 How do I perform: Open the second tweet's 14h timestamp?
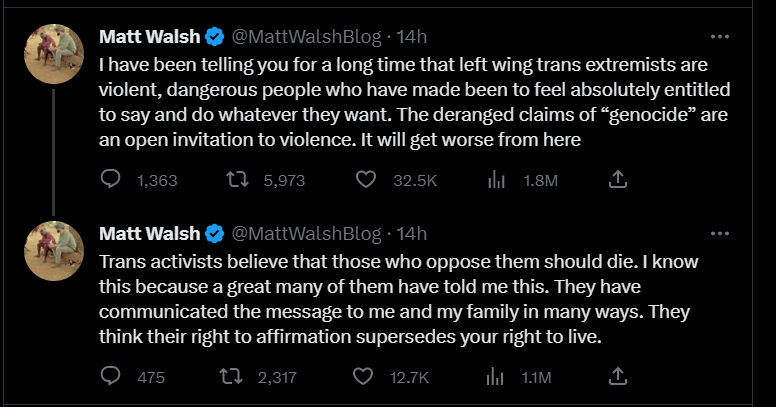(x=412, y=235)
